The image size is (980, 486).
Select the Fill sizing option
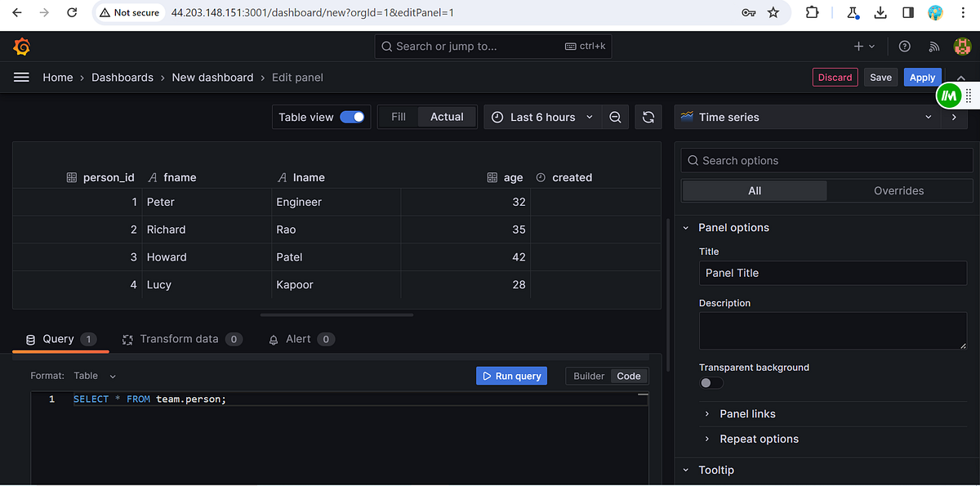point(398,116)
